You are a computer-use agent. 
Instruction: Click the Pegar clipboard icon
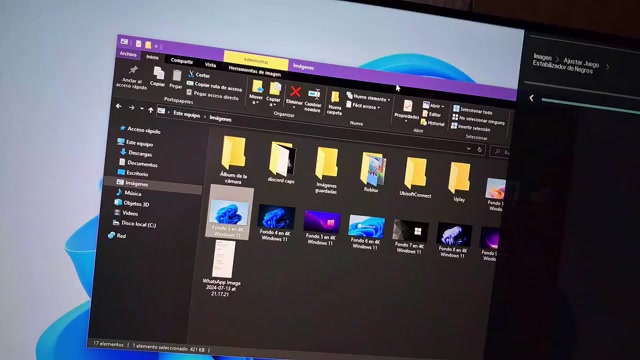click(177, 76)
